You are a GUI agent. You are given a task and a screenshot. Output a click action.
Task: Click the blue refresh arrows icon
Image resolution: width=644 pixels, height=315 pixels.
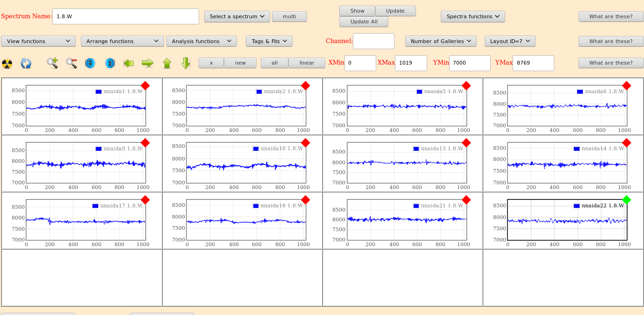click(26, 63)
